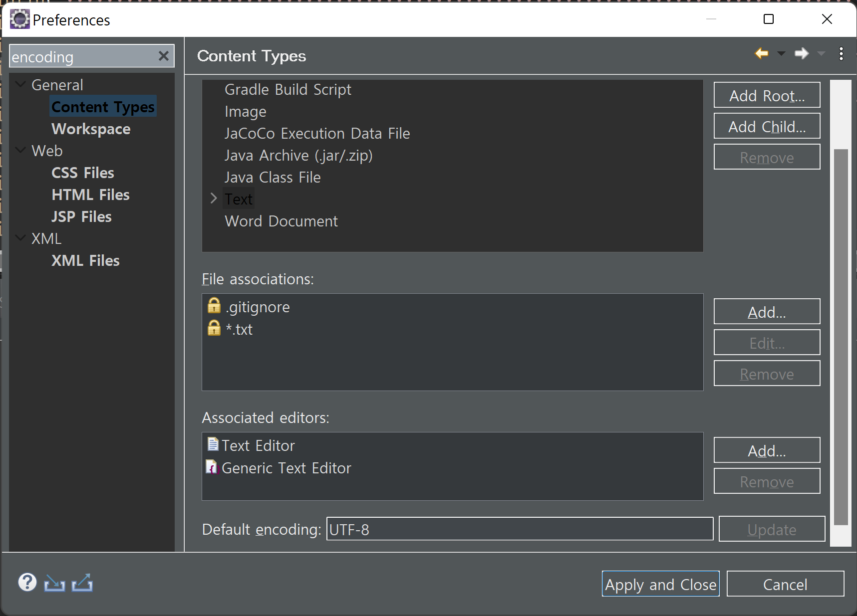Select the Generic Text Editor icon
Image resolution: width=857 pixels, height=616 pixels.
(x=213, y=467)
